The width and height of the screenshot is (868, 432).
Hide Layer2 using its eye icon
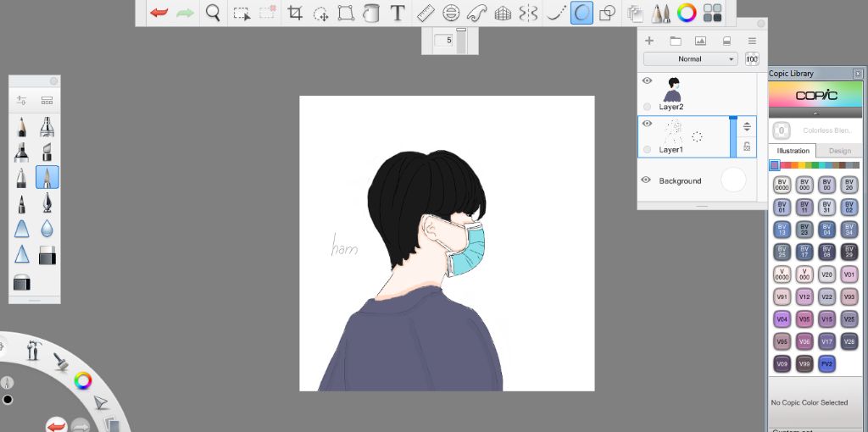[x=647, y=80]
